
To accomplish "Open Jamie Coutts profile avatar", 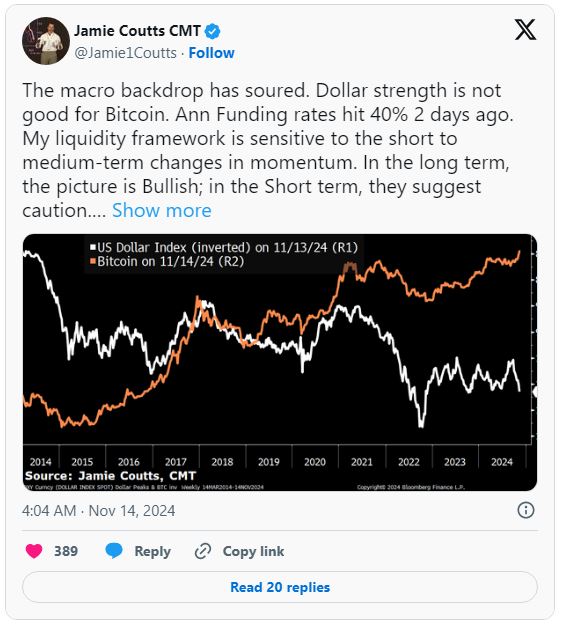I will click(46, 41).
